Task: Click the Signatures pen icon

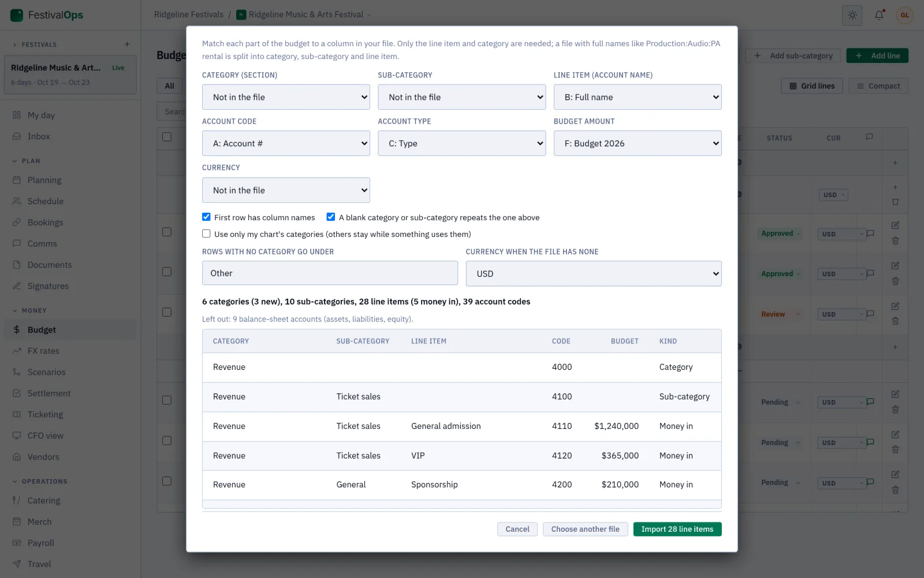Action: pos(17,286)
